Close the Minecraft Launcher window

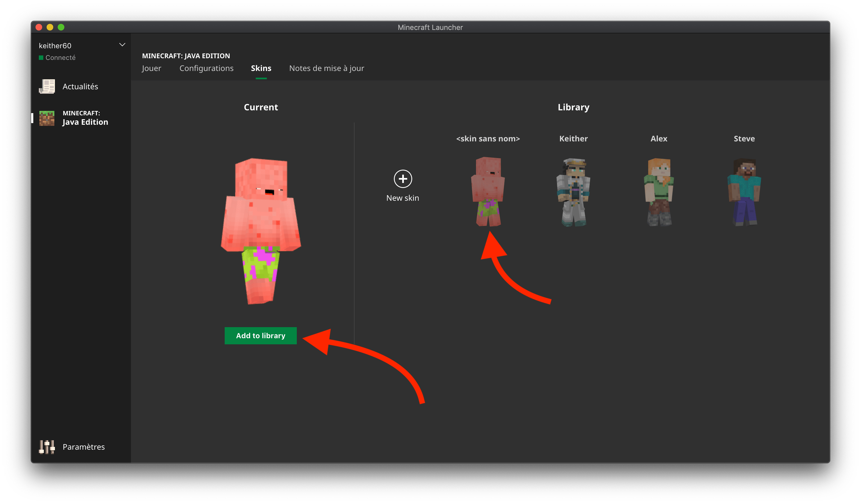[x=39, y=27]
